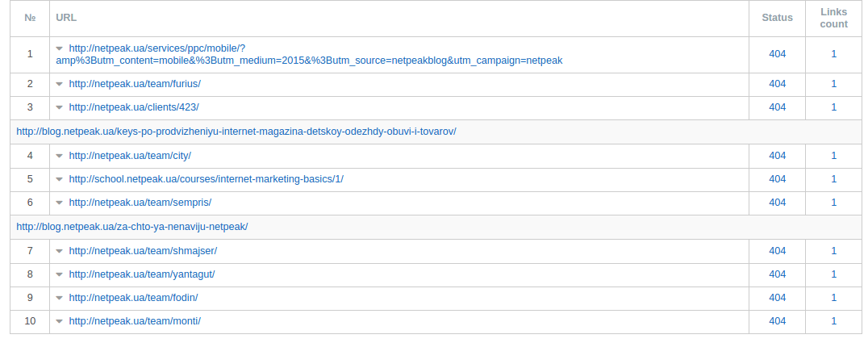Open school.netpeak.ua internet-marketing-basics link
The width and height of the screenshot is (868, 343).
click(x=206, y=179)
